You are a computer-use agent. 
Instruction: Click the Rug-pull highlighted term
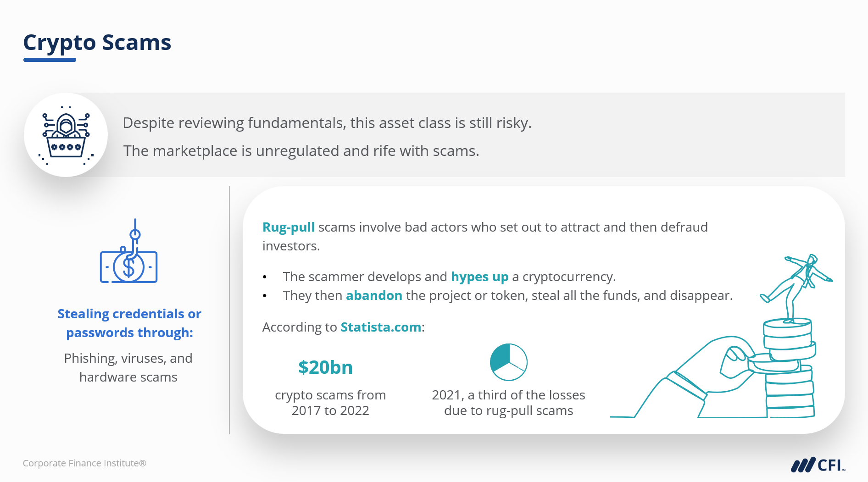click(x=289, y=227)
